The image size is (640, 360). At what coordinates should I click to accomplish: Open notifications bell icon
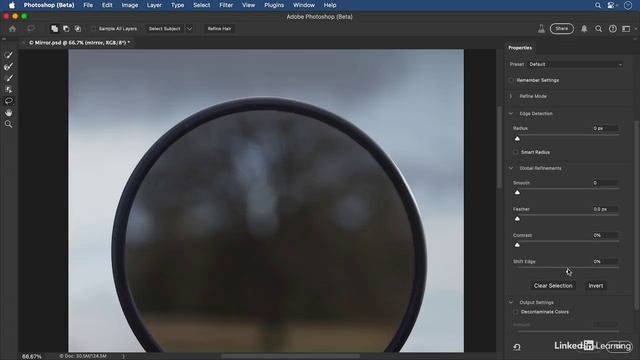[584, 29]
